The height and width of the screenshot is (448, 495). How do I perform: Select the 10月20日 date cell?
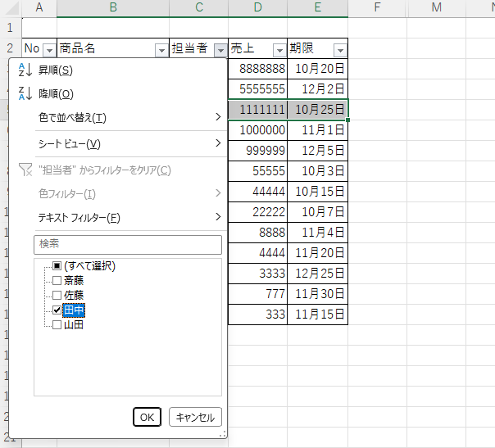click(x=318, y=69)
